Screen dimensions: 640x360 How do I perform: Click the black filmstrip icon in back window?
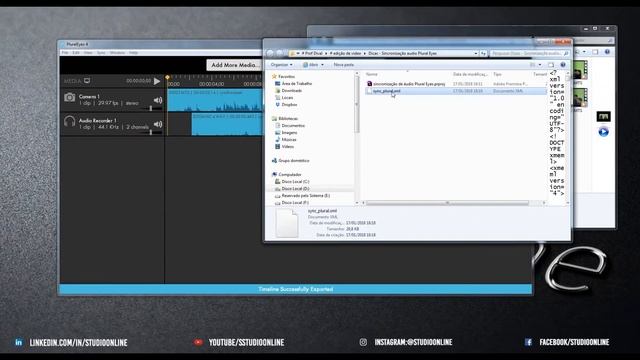point(603,116)
